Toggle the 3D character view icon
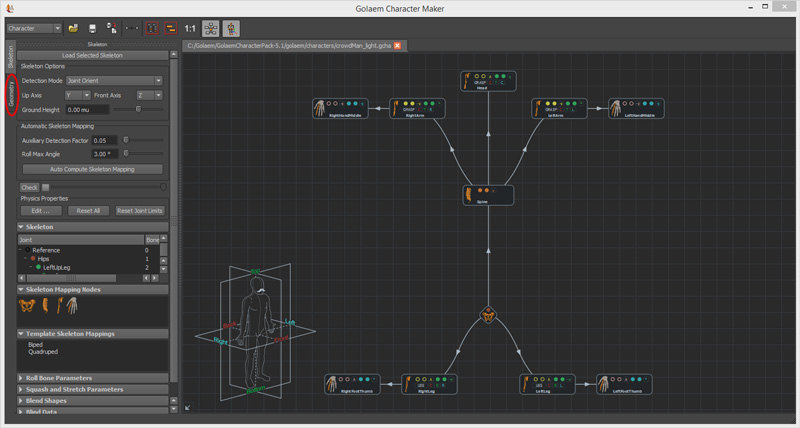Screen dimensions: 800x428 tap(231, 29)
